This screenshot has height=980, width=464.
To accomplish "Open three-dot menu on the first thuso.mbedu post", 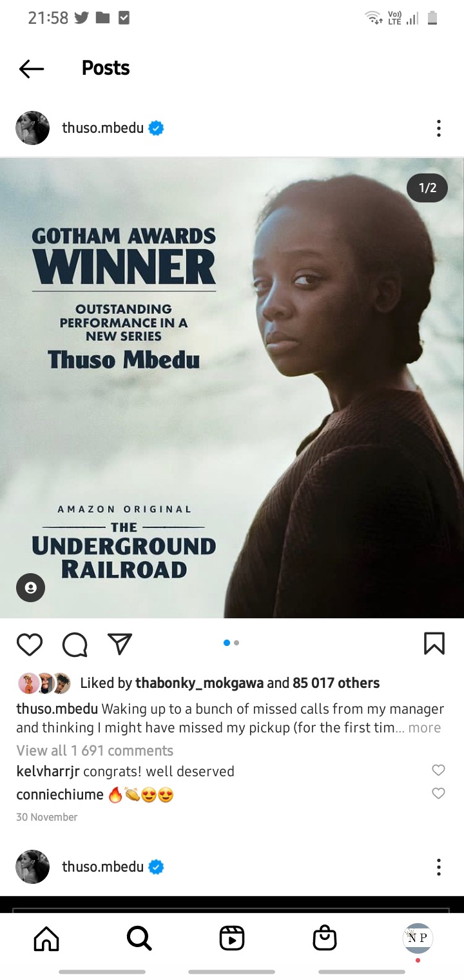I will coord(438,128).
